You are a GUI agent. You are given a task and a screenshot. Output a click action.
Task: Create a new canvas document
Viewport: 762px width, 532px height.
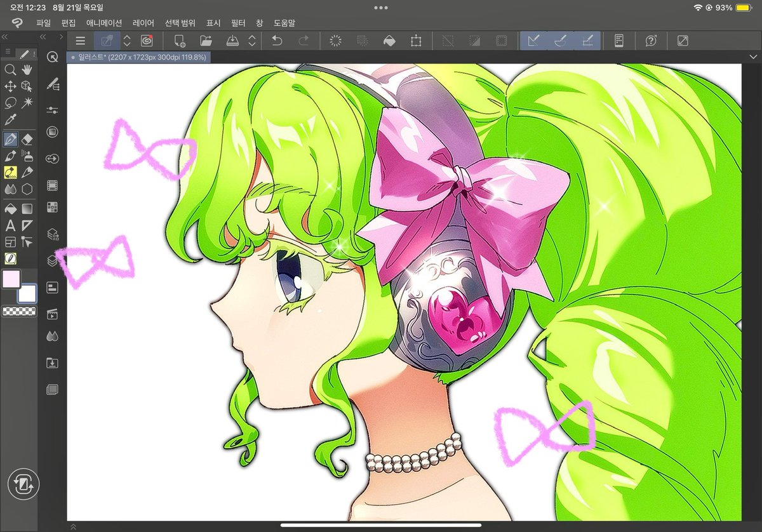coord(179,41)
